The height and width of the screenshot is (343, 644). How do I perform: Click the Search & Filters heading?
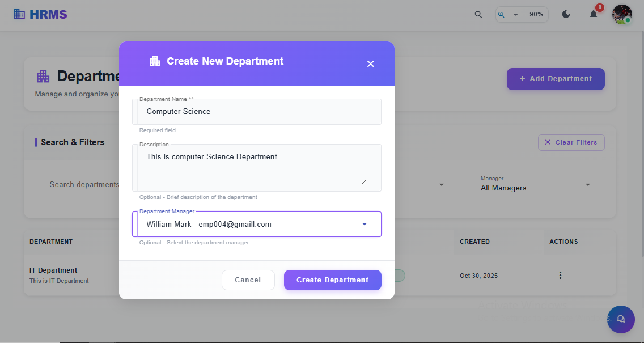click(x=73, y=142)
